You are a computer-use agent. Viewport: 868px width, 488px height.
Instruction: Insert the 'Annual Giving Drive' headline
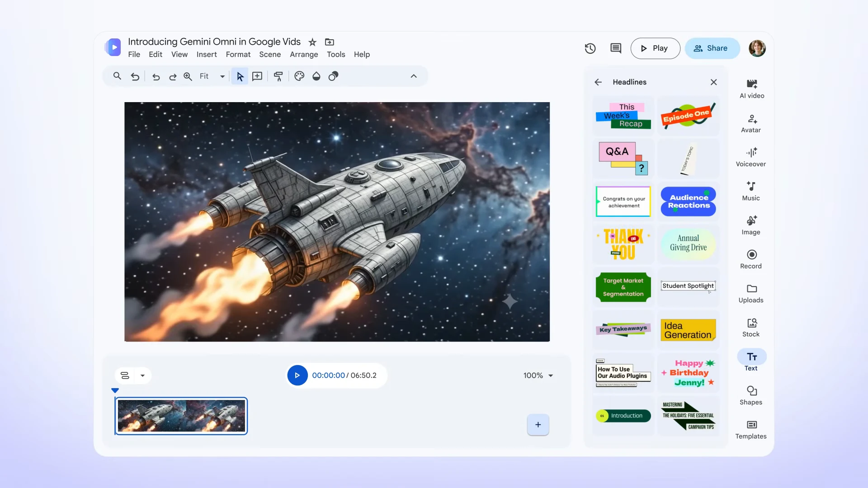(x=688, y=244)
